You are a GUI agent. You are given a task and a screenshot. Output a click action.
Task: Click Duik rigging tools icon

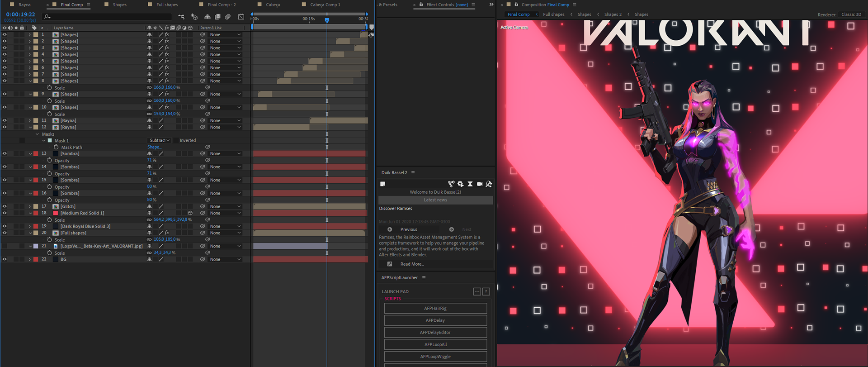pos(451,184)
